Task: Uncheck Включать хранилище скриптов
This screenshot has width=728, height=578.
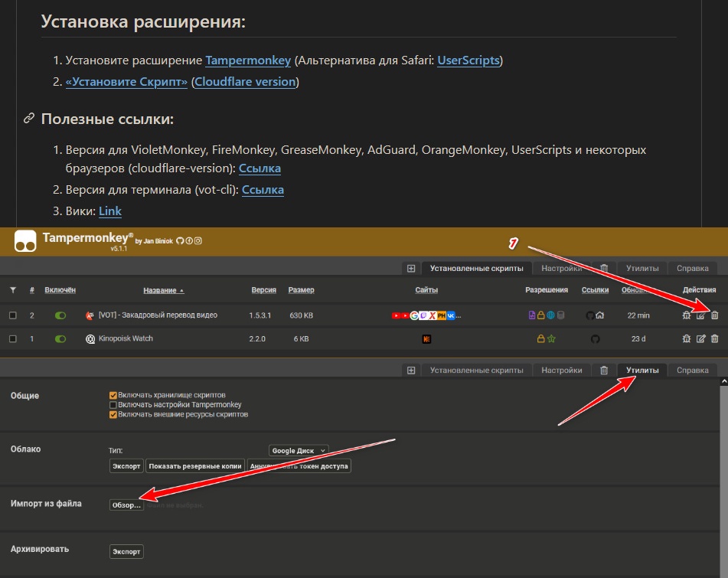Action: [x=113, y=395]
